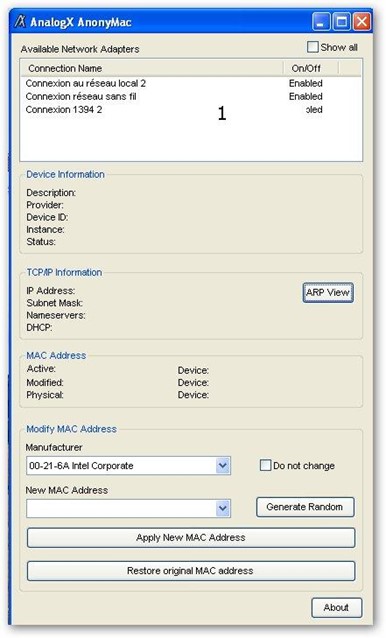
Task: Click inside the New MAC Address field
Action: pyautogui.click(x=121, y=508)
